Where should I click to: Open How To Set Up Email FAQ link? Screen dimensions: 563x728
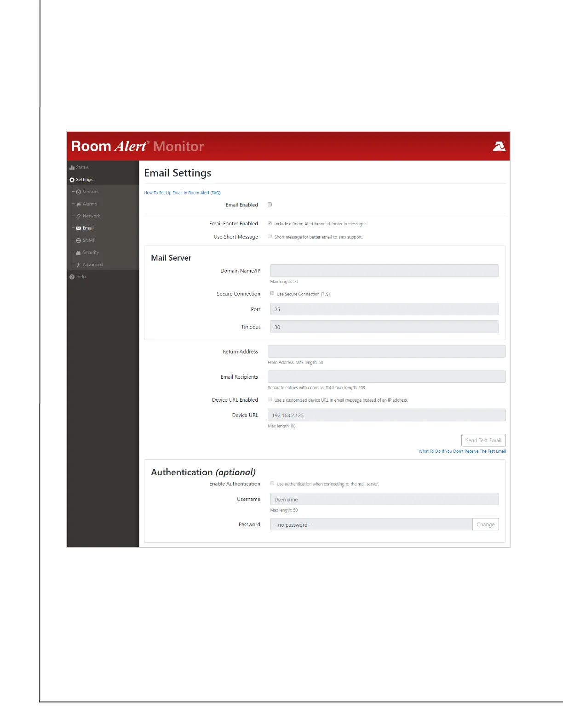point(183,193)
